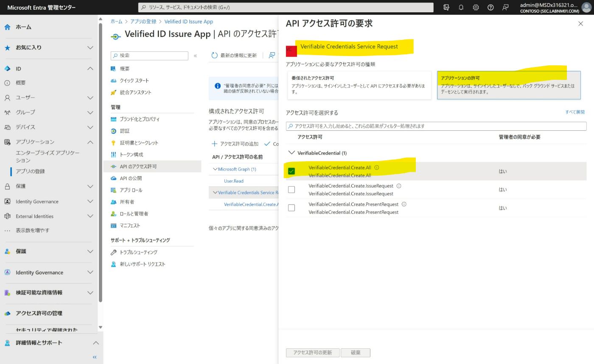Check VerifiableCredential.Create.PresentRequest checkbox
Screen dimensions: 594x364
click(x=291, y=208)
